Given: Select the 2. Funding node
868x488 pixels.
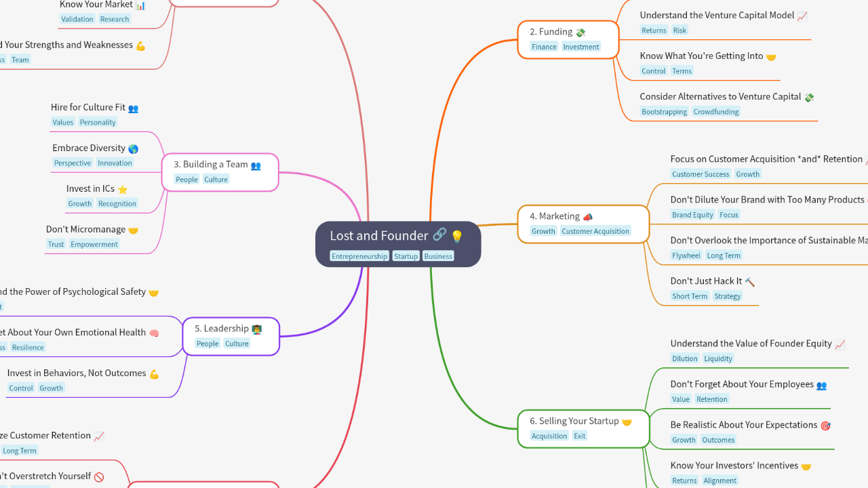Looking at the screenshot, I should [568, 39].
